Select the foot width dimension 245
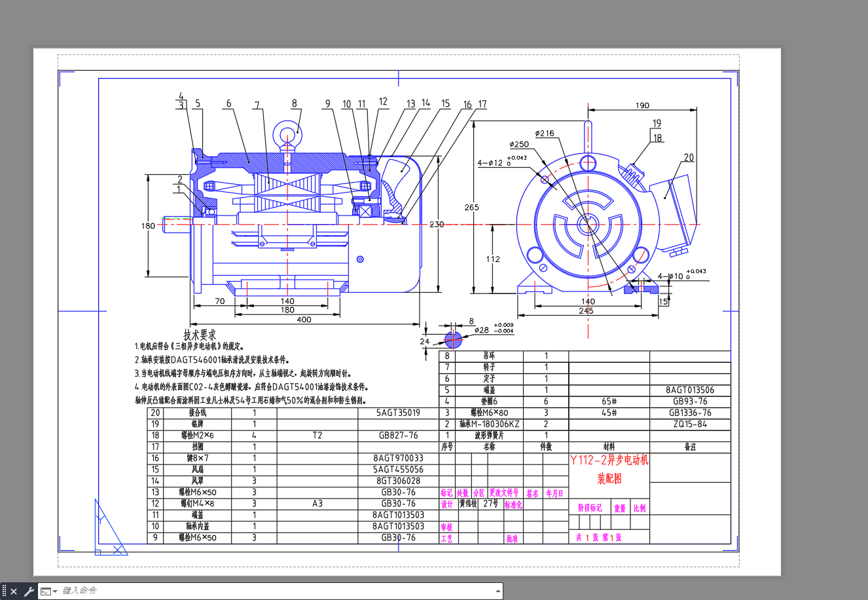This screenshot has height=600, width=868. click(x=586, y=310)
